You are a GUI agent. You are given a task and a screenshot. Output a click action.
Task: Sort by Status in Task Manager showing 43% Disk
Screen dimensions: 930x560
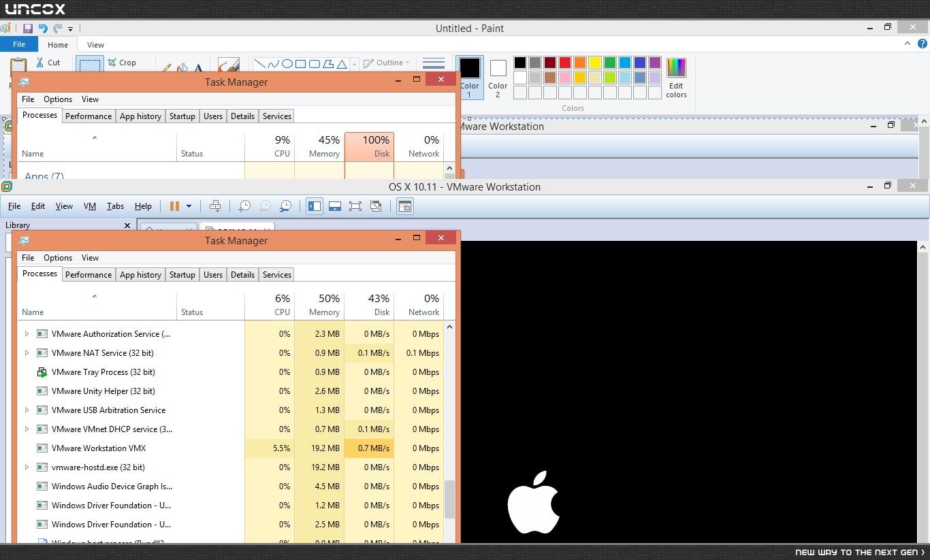pyautogui.click(x=210, y=305)
